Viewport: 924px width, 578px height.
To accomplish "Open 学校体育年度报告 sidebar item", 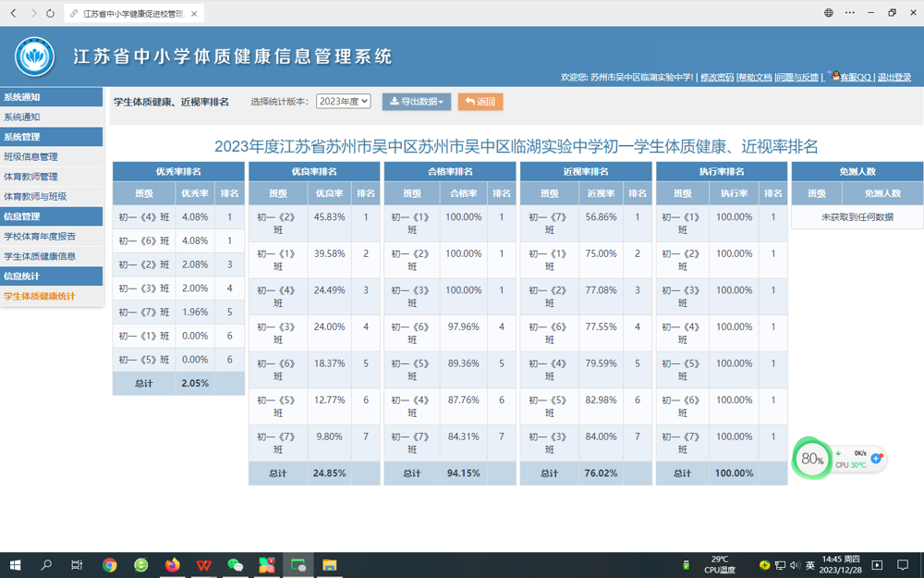I will click(x=40, y=237).
